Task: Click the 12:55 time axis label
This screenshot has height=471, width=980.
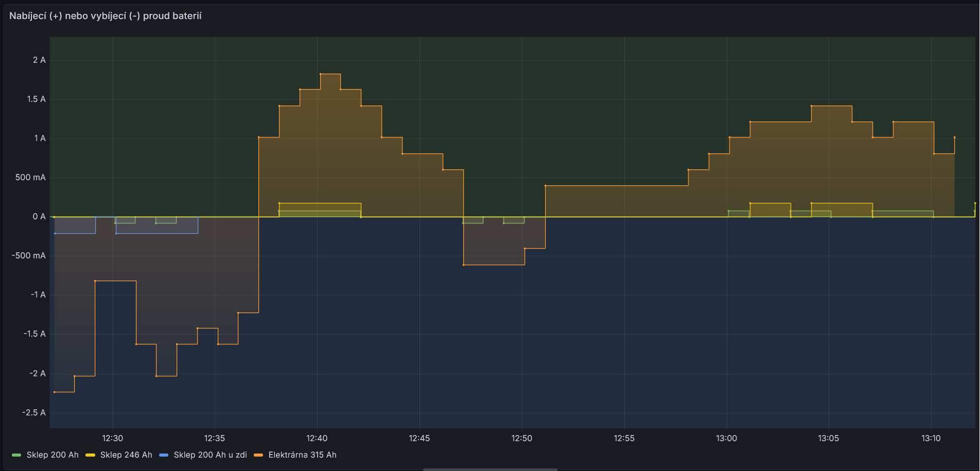Action: pyautogui.click(x=624, y=439)
